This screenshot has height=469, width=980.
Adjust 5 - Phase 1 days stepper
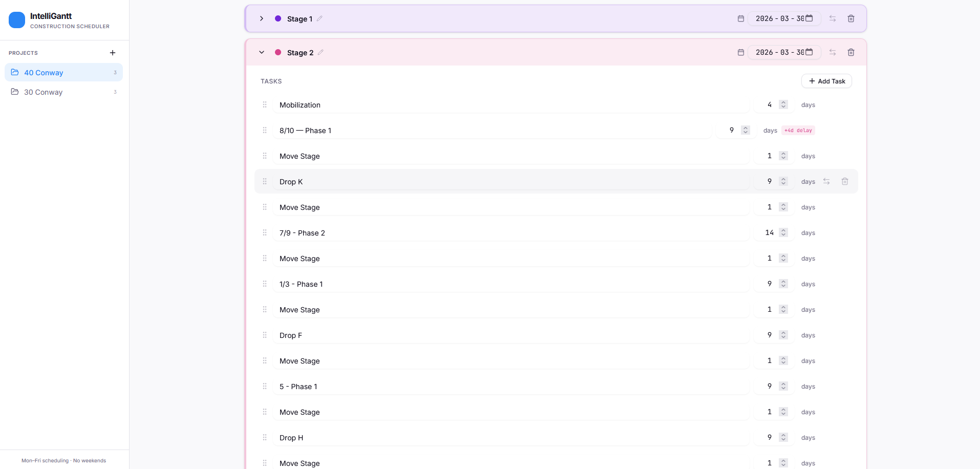click(783, 386)
